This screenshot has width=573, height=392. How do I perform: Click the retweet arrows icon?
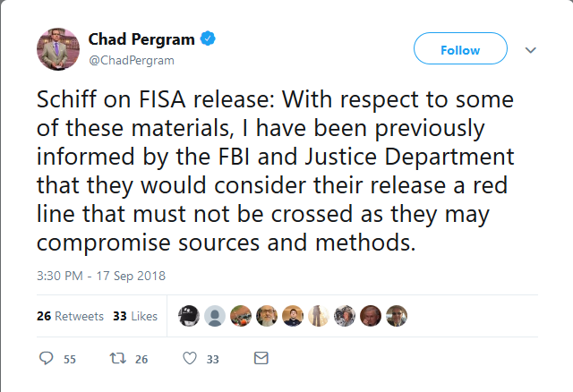[x=118, y=358]
